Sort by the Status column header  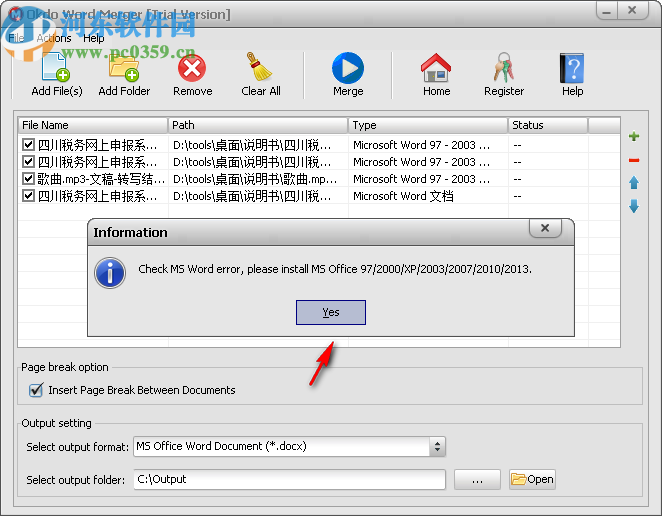[x=548, y=125]
